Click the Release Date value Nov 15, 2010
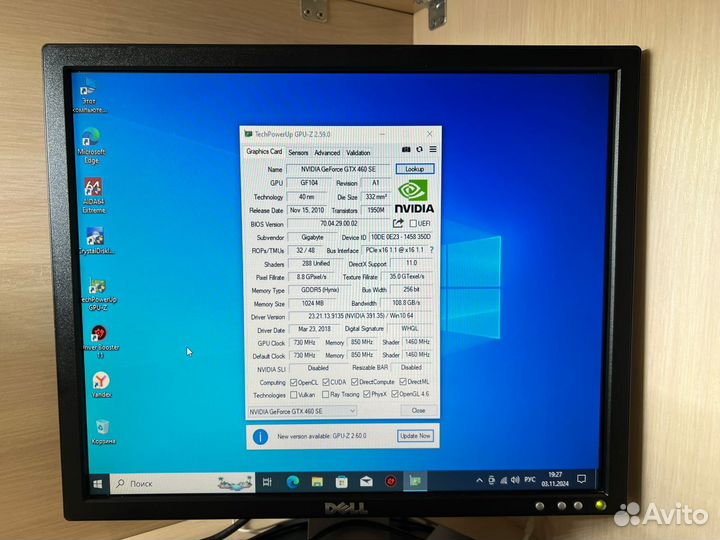The height and width of the screenshot is (540, 720). [307, 210]
